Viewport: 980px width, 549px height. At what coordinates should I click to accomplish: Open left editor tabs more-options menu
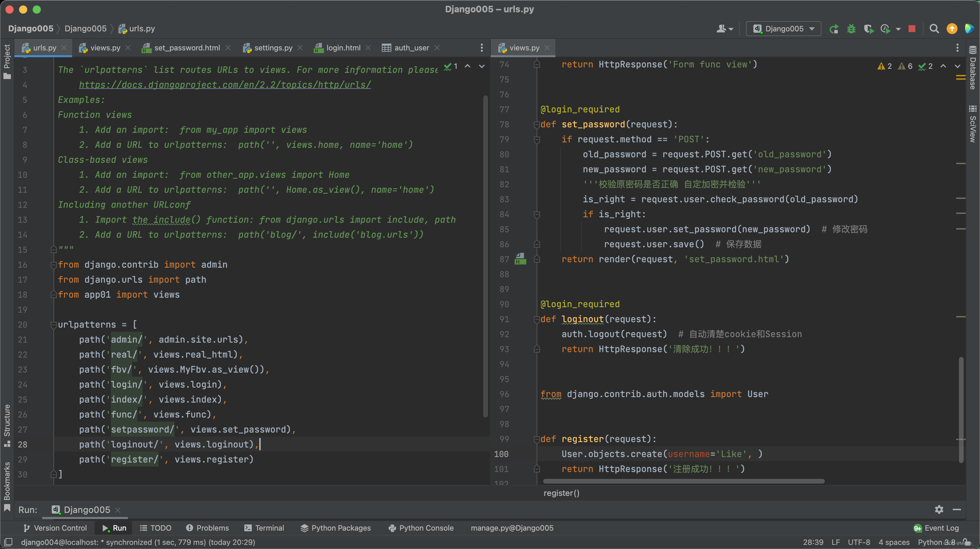[x=481, y=48]
